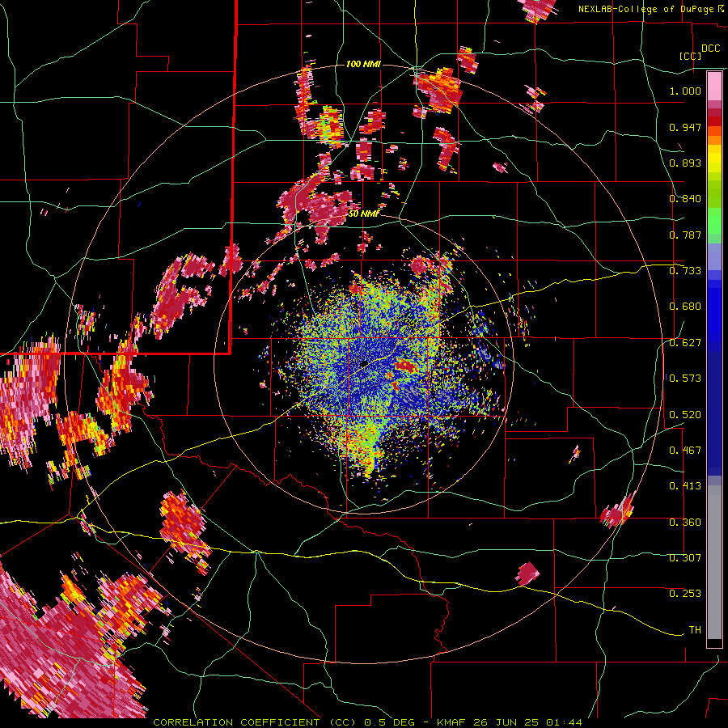Select the 0.840 legend value
The image size is (728, 728).
coord(685,199)
